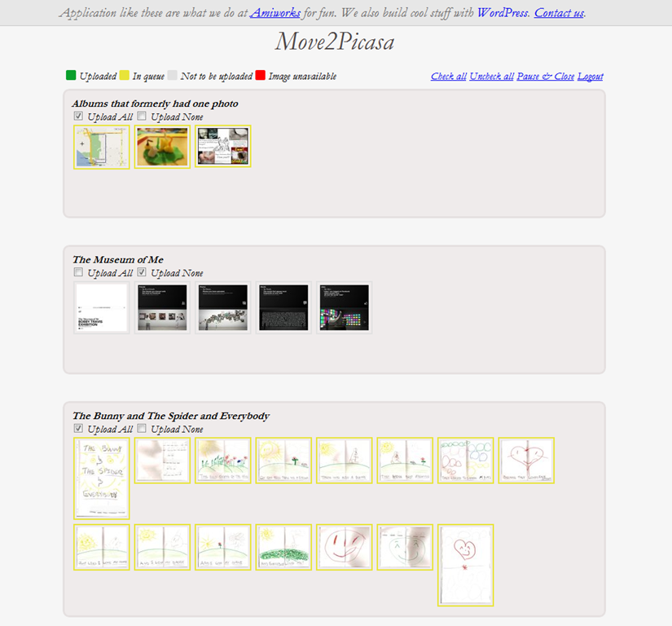Screen dimensions: 672x626
Task: Uncheck Upload All for one-photo albums
Action: coord(79,117)
